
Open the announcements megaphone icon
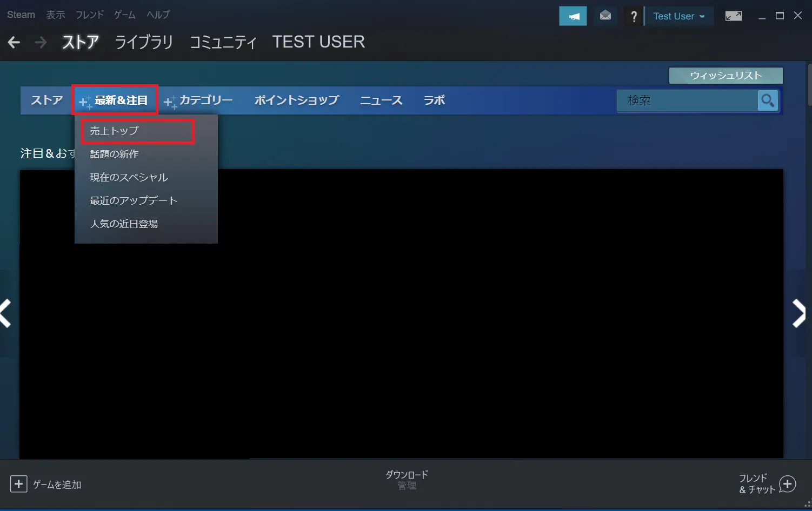[x=573, y=16]
